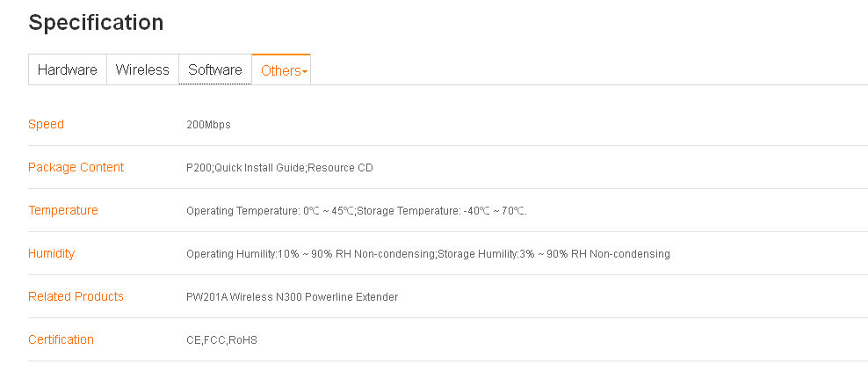Select the Humidity row label
Viewport: 868px width, 386px height.
pos(51,254)
